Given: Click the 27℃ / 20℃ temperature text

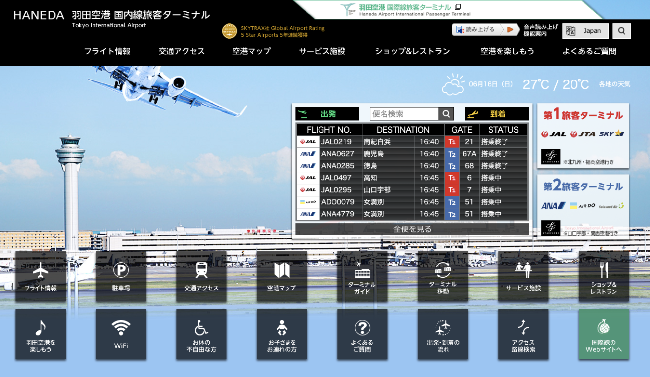Looking at the screenshot, I should pyautogui.click(x=555, y=85).
